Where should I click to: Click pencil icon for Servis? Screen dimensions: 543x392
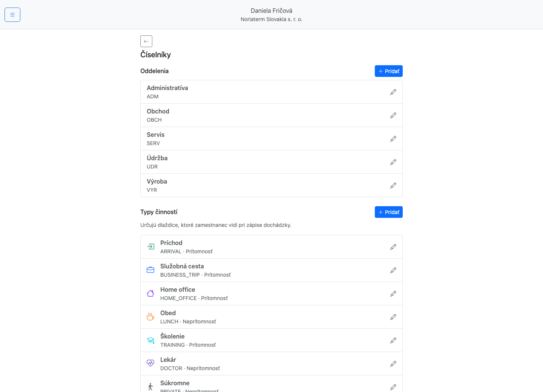point(393,139)
